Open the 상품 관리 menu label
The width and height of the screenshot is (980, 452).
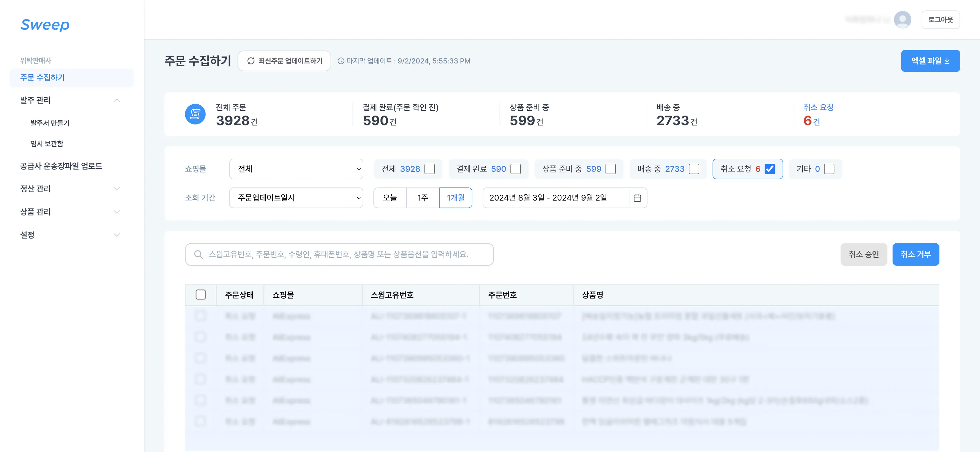[x=35, y=212]
